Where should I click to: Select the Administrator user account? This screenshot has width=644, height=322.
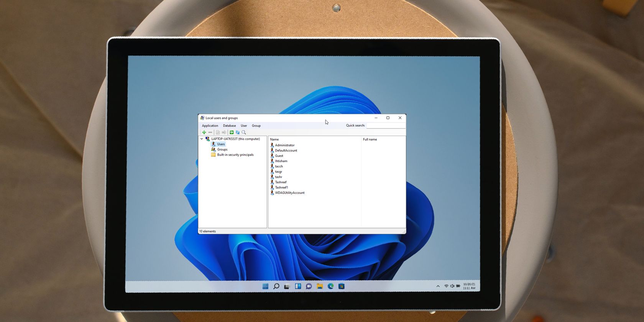pos(284,145)
